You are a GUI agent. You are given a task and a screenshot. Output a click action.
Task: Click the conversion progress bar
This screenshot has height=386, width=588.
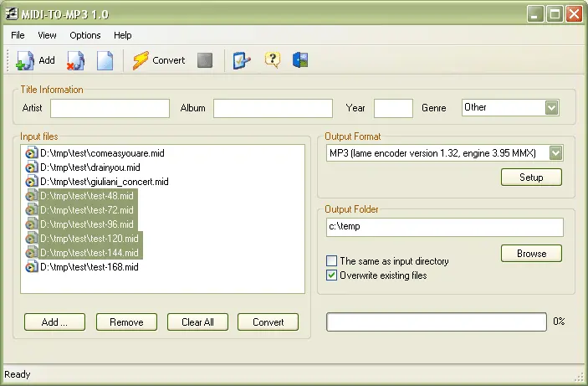tap(436, 322)
